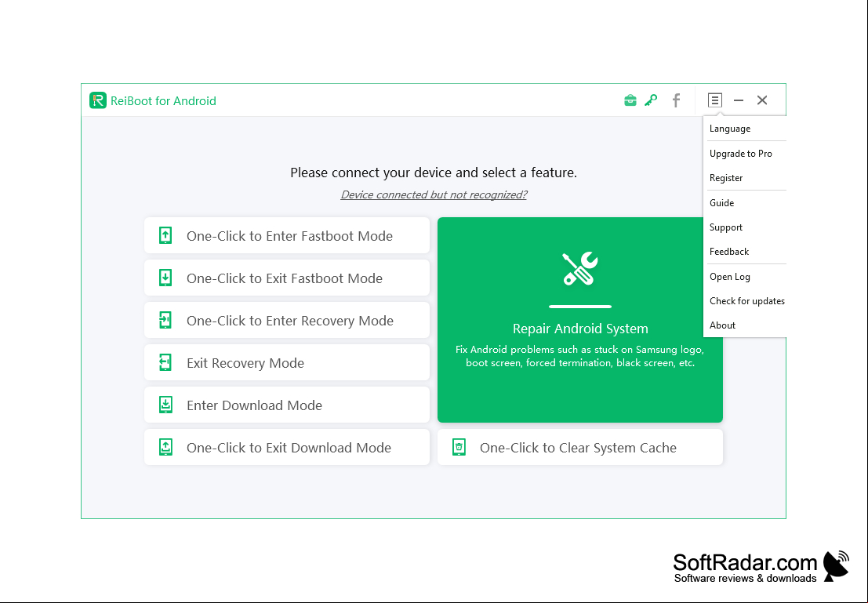Click the Enter Fastboot Mode phone icon

165,235
